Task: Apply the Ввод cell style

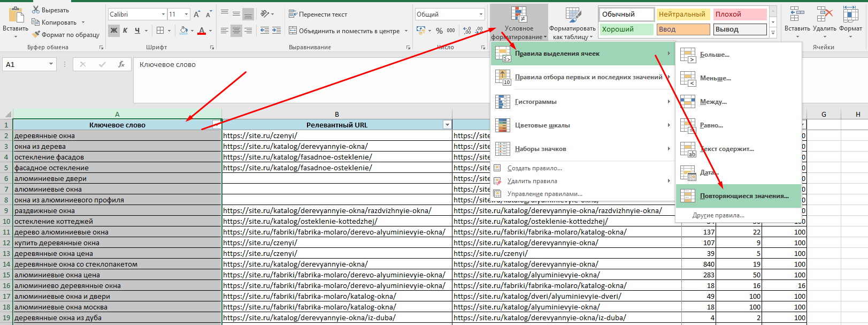Action: 683,29
